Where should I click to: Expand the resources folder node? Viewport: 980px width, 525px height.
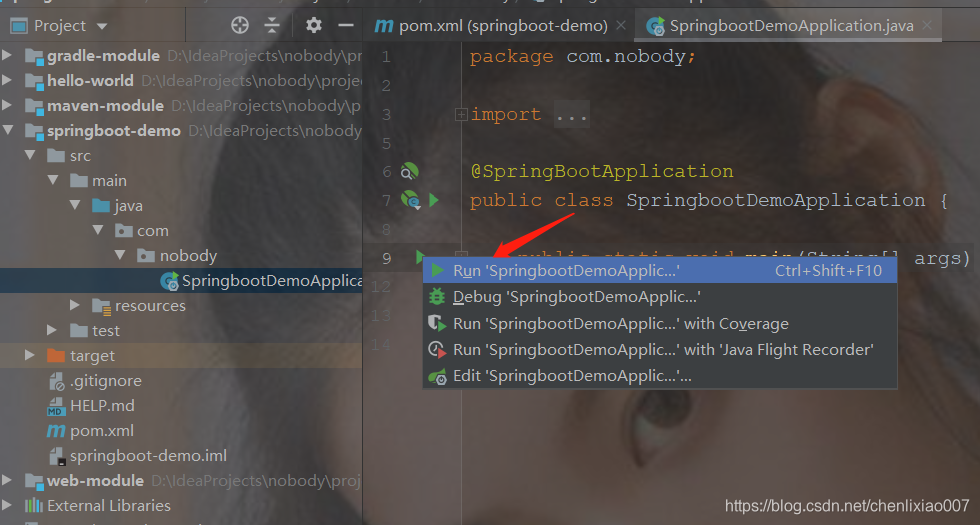(x=75, y=305)
